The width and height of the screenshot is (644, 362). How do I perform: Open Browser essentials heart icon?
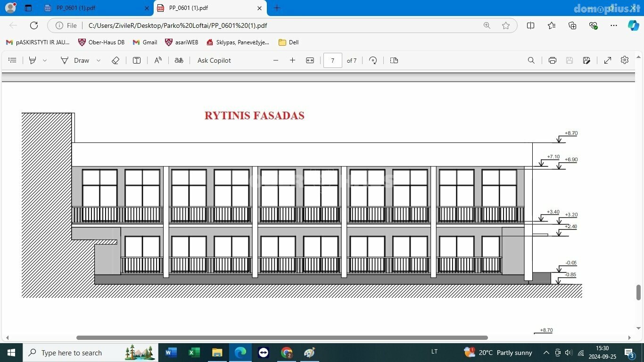coord(594,25)
